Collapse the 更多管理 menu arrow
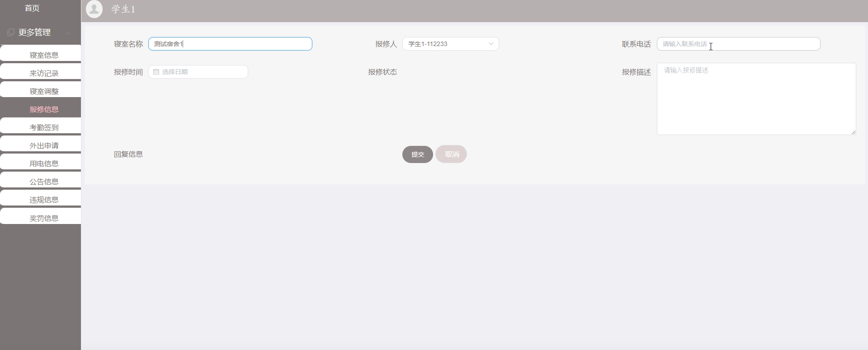Screen dimensions: 868x350 (68, 33)
